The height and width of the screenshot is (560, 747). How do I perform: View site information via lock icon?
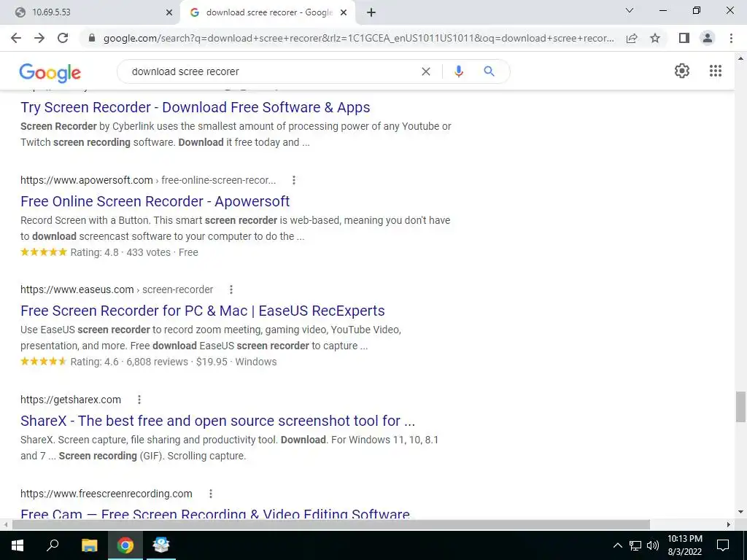pos(92,38)
